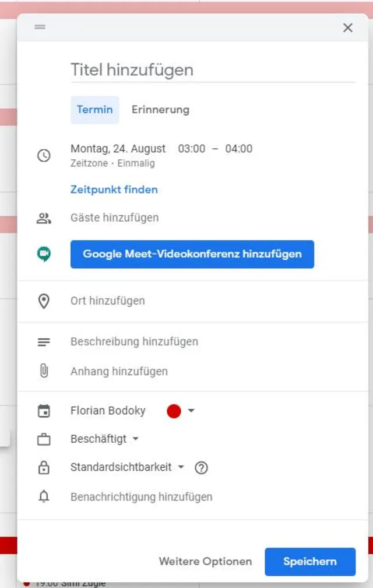
Task: Click the Speichern button
Action: click(x=309, y=562)
